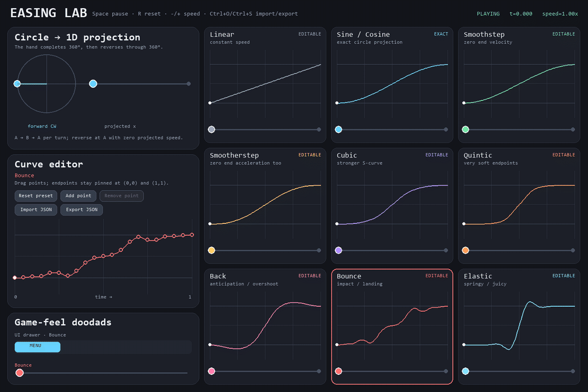Select the Quintic easing card
The width and height of the screenshot is (588, 392).
pyautogui.click(x=519, y=206)
